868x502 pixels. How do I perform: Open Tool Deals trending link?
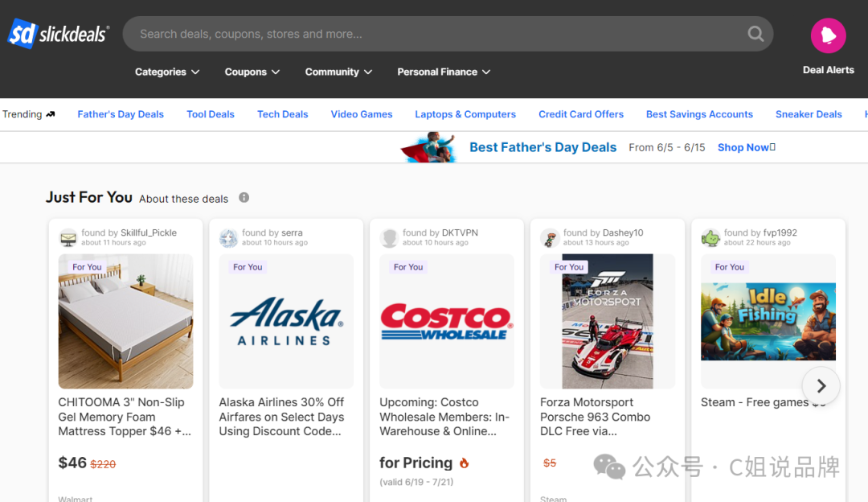[x=211, y=114]
